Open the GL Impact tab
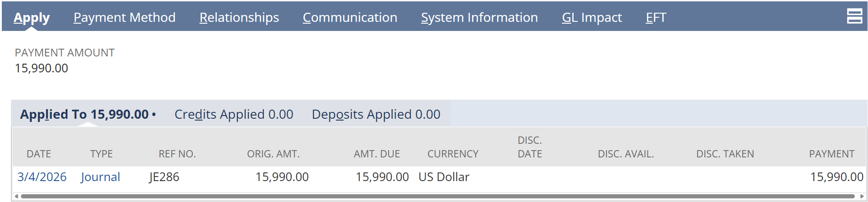This screenshot has width=868, height=202. click(x=591, y=17)
